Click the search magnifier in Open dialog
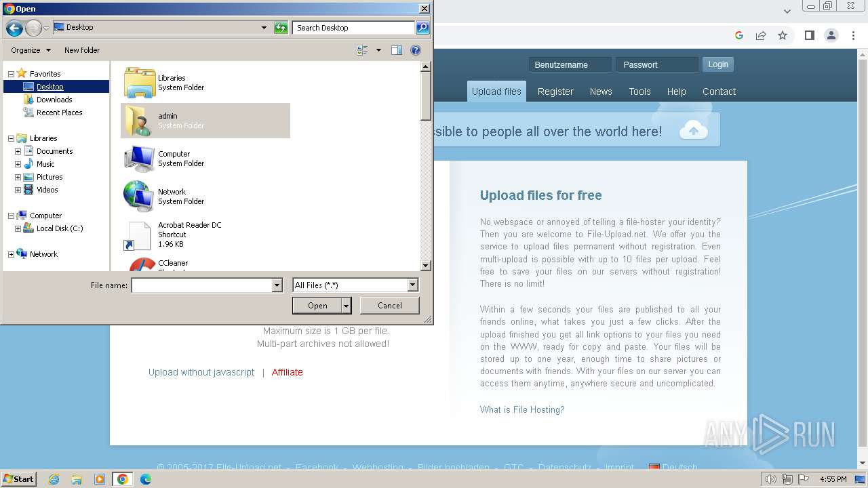Viewport: 868px width, 488px height. click(422, 28)
